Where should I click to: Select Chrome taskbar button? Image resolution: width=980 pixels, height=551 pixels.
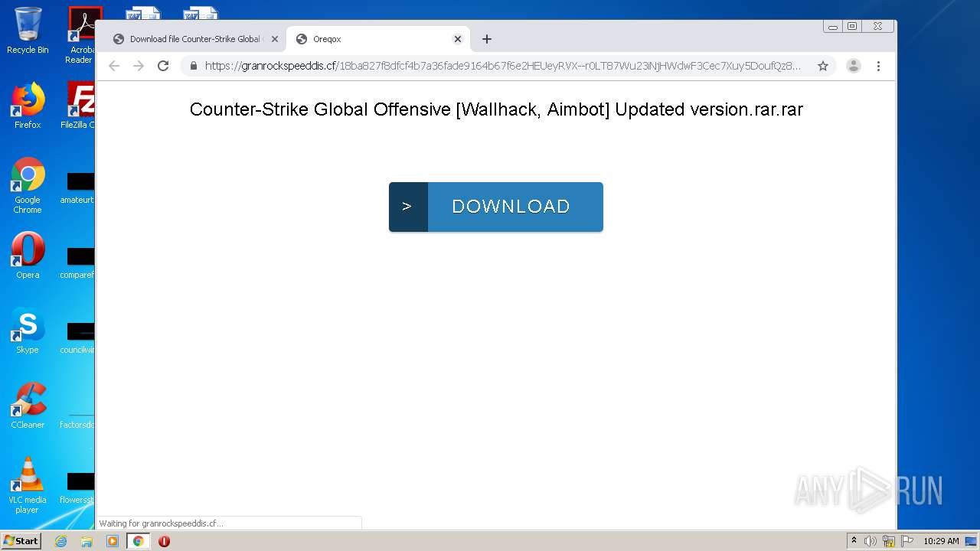point(139,541)
